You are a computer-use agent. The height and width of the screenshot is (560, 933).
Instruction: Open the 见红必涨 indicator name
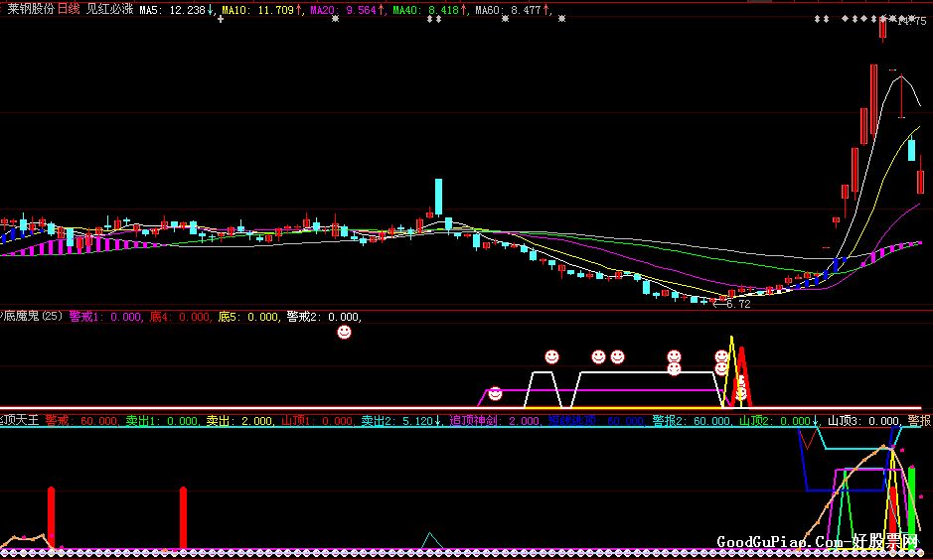coord(109,10)
